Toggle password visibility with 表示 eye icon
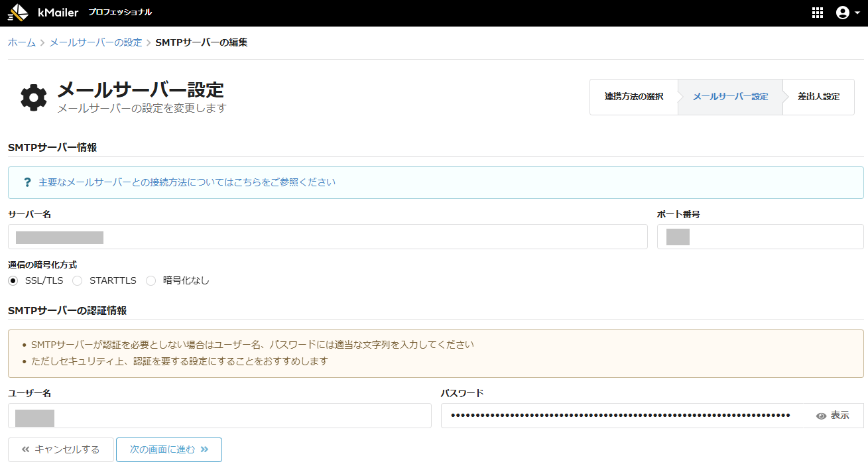868x466 pixels. 833,416
